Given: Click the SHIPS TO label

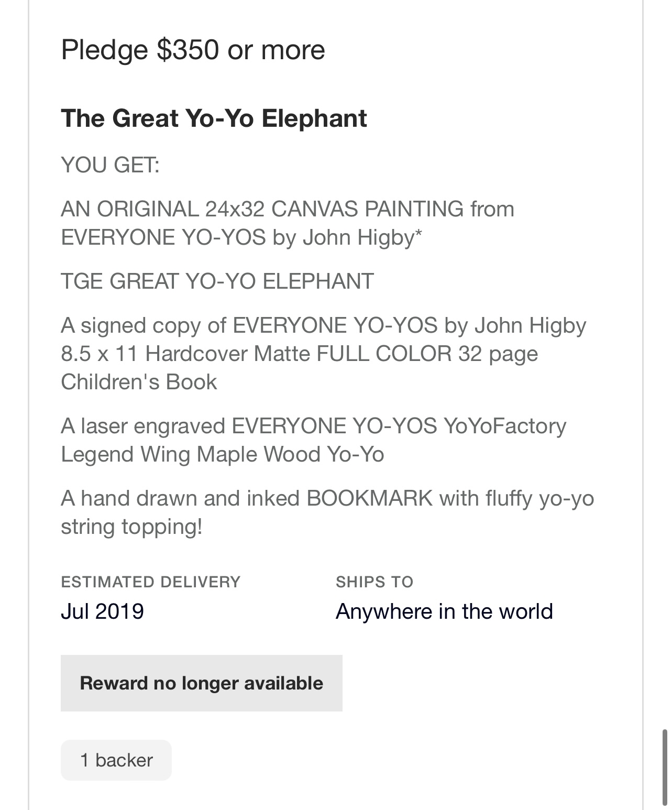Looking at the screenshot, I should click(374, 582).
